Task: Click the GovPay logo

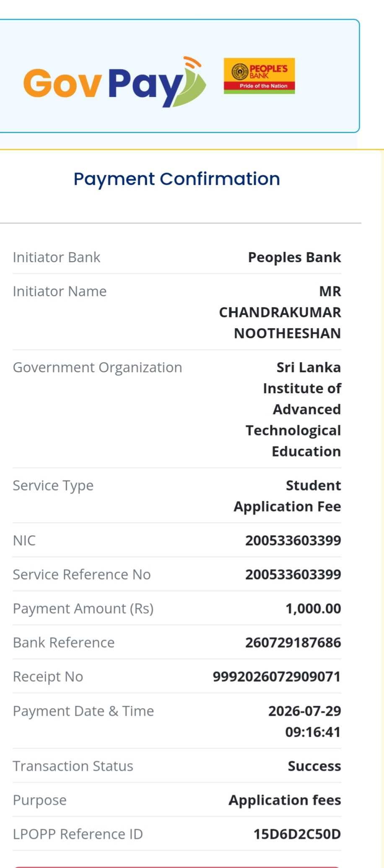Action: point(114,82)
